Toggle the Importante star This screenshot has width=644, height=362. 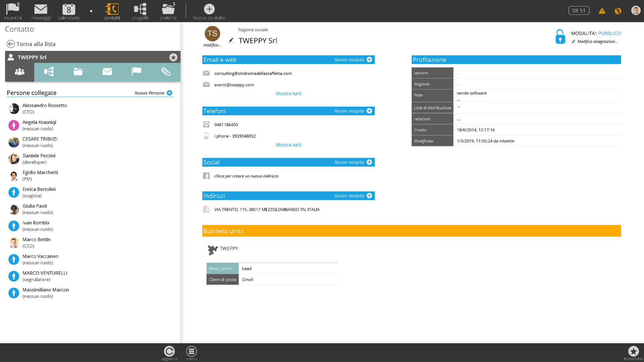coord(633,351)
